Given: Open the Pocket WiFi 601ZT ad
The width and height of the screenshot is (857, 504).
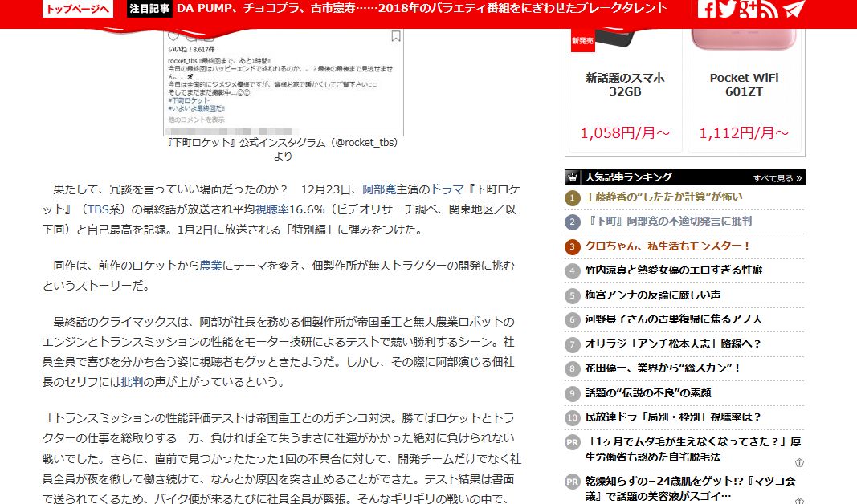Looking at the screenshot, I should click(x=744, y=84).
